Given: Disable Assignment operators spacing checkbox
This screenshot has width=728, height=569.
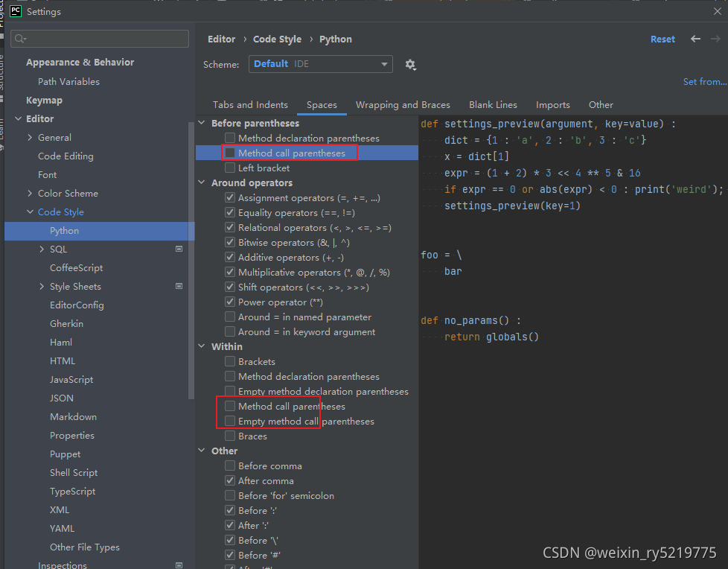Looking at the screenshot, I should point(230,197).
